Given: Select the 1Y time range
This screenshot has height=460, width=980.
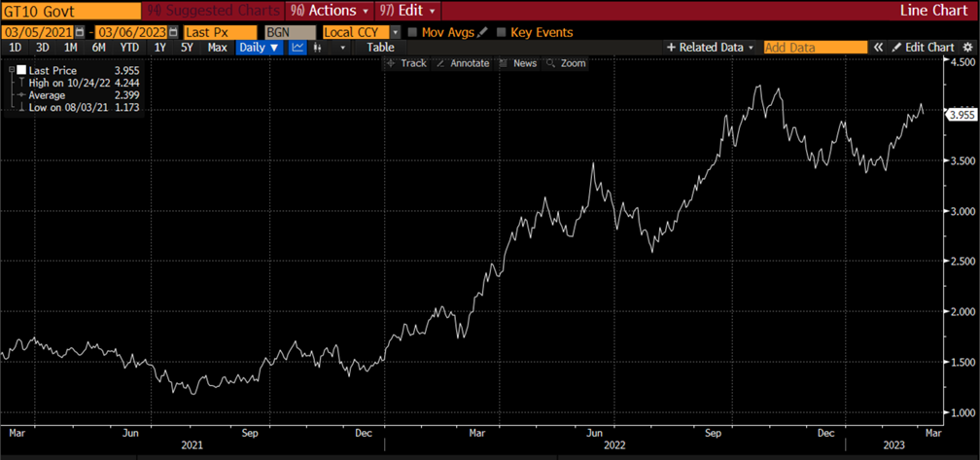Looking at the screenshot, I should [160, 47].
